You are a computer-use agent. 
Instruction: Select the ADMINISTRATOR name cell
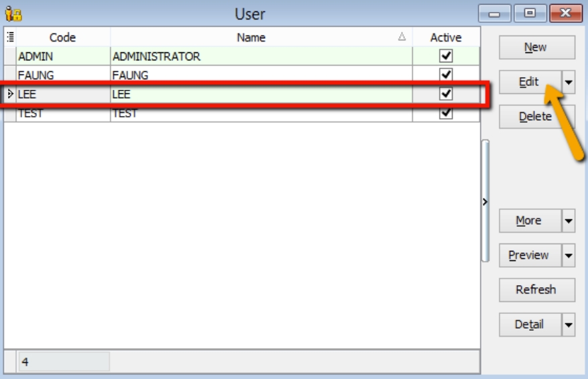(261, 56)
